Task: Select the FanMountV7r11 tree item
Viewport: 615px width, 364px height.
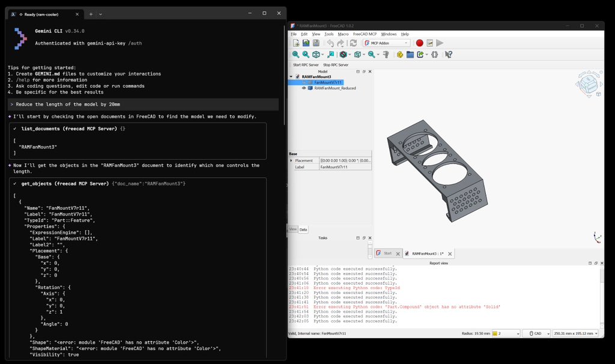Action: 328,82
